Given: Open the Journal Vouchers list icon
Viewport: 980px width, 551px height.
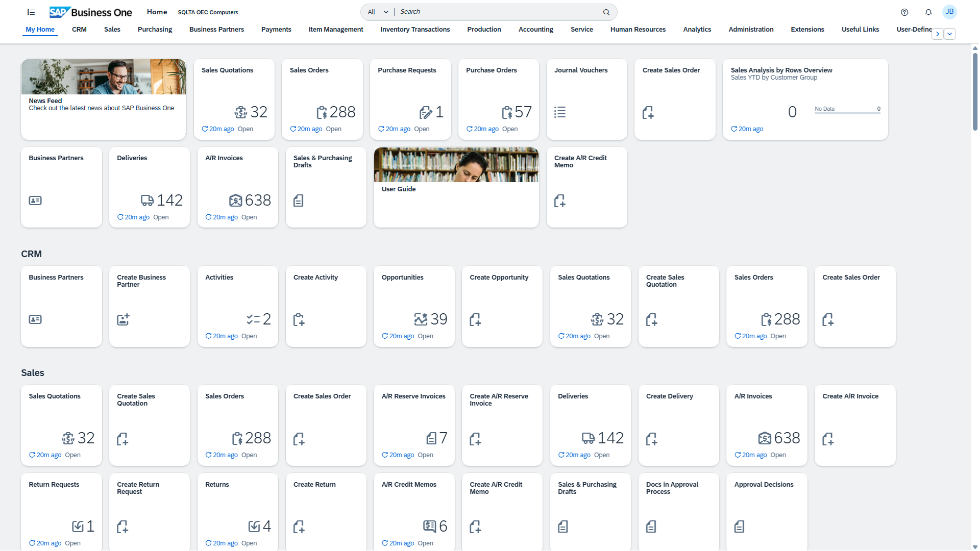Looking at the screenshot, I should (x=560, y=112).
